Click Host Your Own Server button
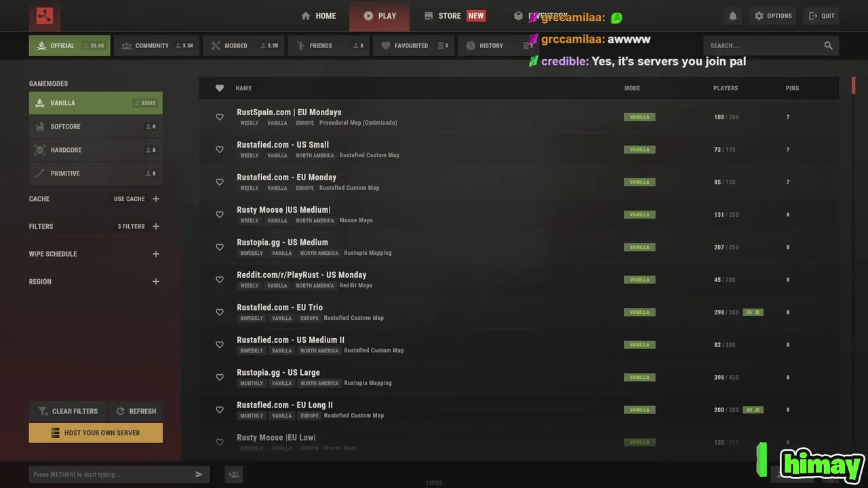 click(x=96, y=433)
